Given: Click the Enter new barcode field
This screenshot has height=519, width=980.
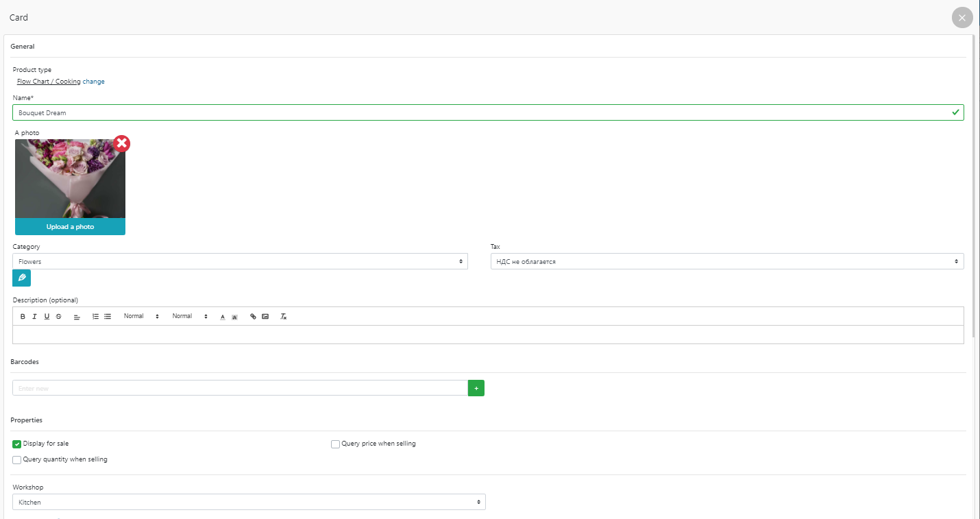Looking at the screenshot, I should pyautogui.click(x=240, y=388).
